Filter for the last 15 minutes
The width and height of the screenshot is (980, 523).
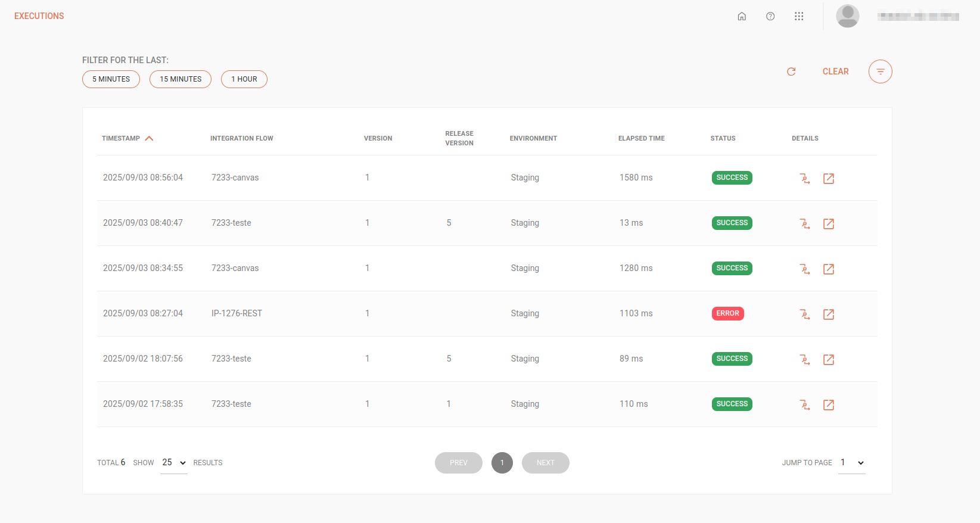point(181,79)
